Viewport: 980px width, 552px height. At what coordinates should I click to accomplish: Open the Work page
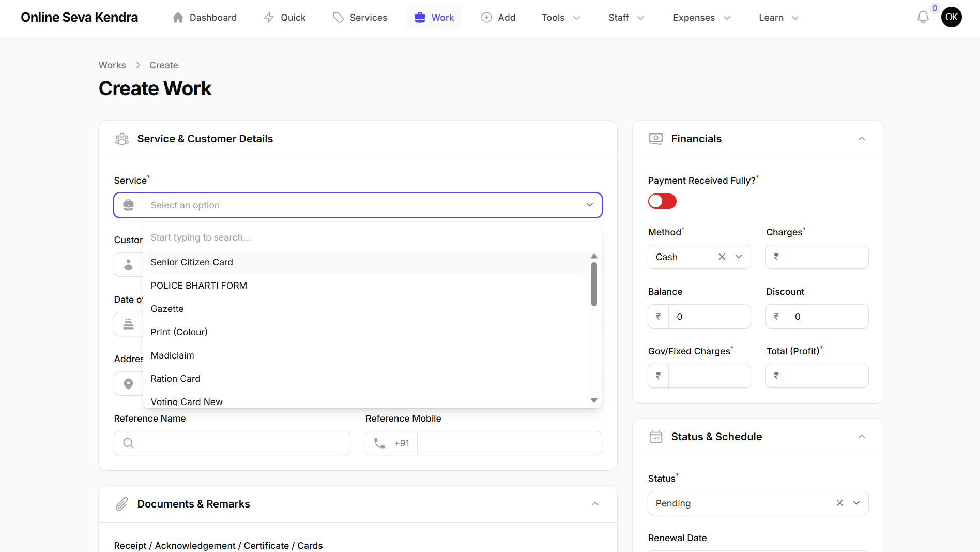434,18
